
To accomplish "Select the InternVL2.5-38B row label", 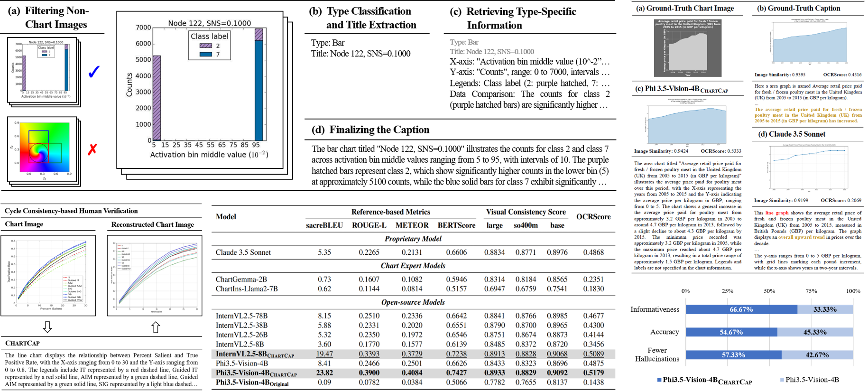I will pos(241,326).
